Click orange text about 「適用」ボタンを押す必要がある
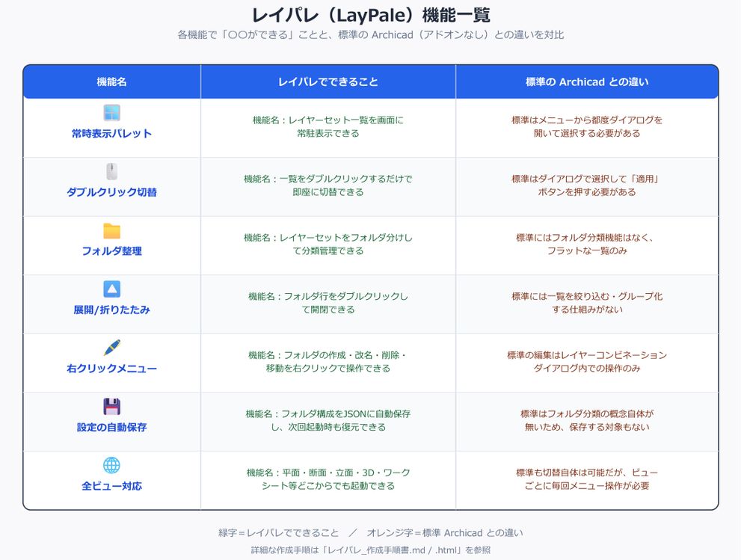Image resolution: width=747 pixels, height=560 pixels. pos(587,185)
